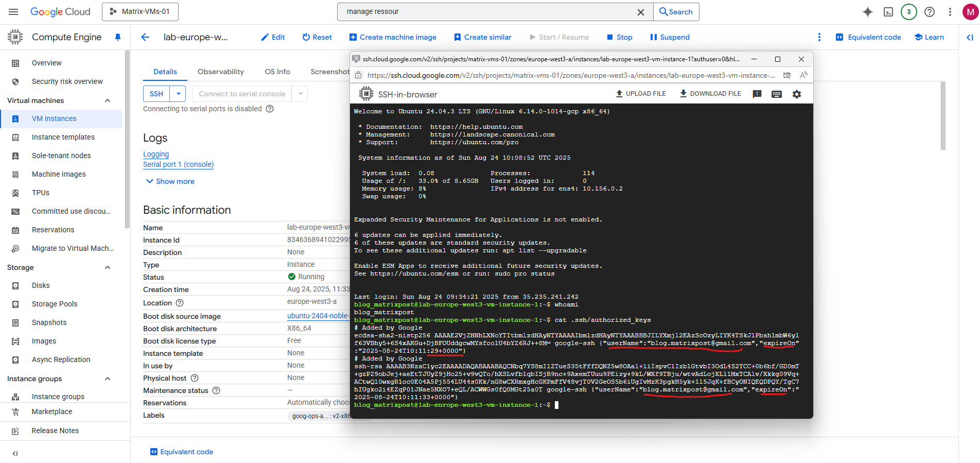Open the Learn panel
Screen dimensions: 980x463
[929, 37]
